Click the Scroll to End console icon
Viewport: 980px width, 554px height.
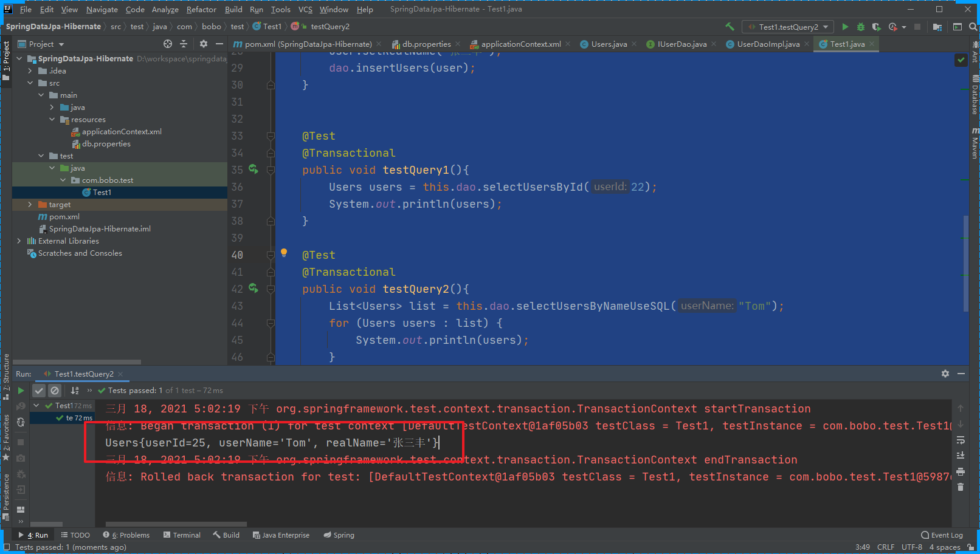[x=961, y=455]
